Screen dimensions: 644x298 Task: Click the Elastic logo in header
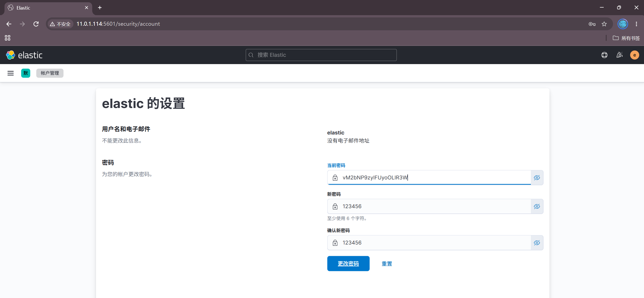[x=24, y=55]
